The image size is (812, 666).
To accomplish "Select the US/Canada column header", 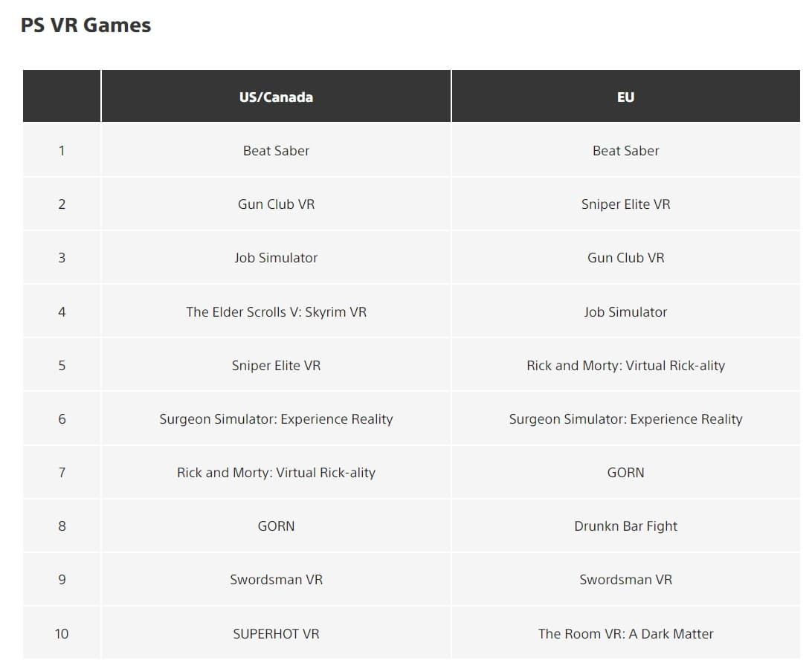I will point(276,97).
